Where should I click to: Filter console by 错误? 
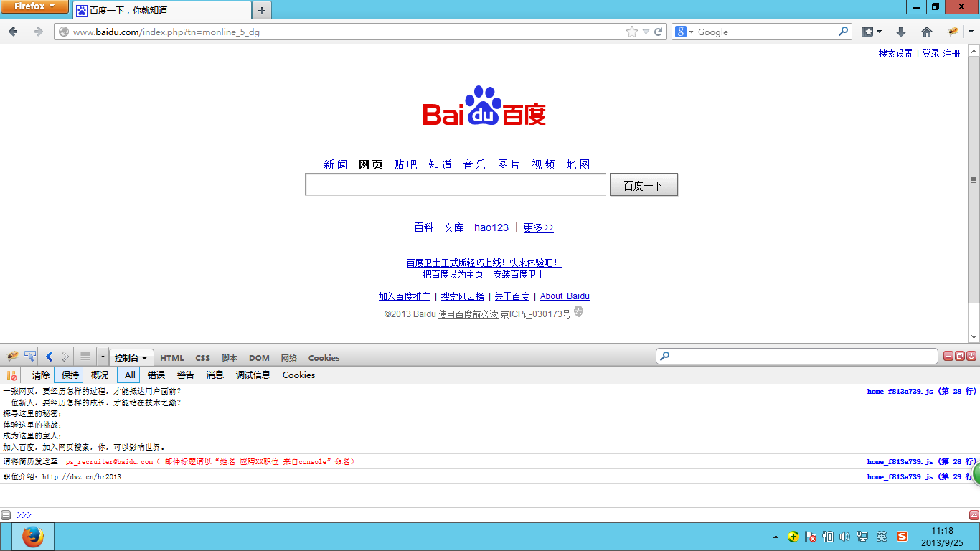pyautogui.click(x=156, y=375)
